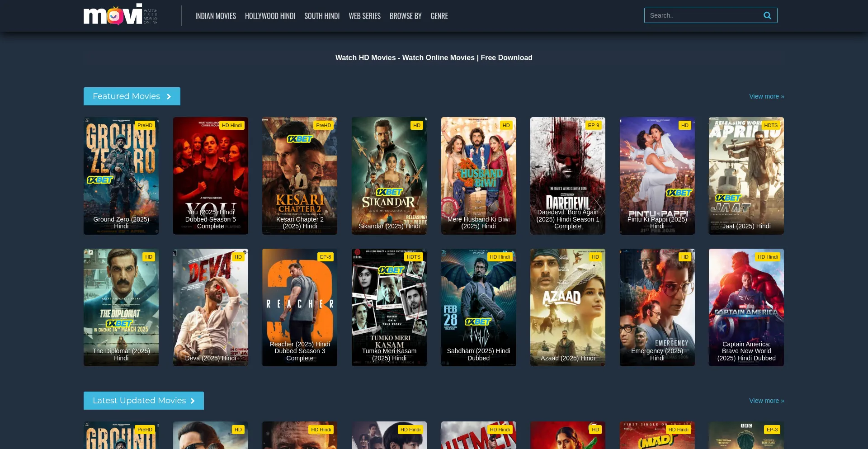Click the Featured Movies heading button

132,96
